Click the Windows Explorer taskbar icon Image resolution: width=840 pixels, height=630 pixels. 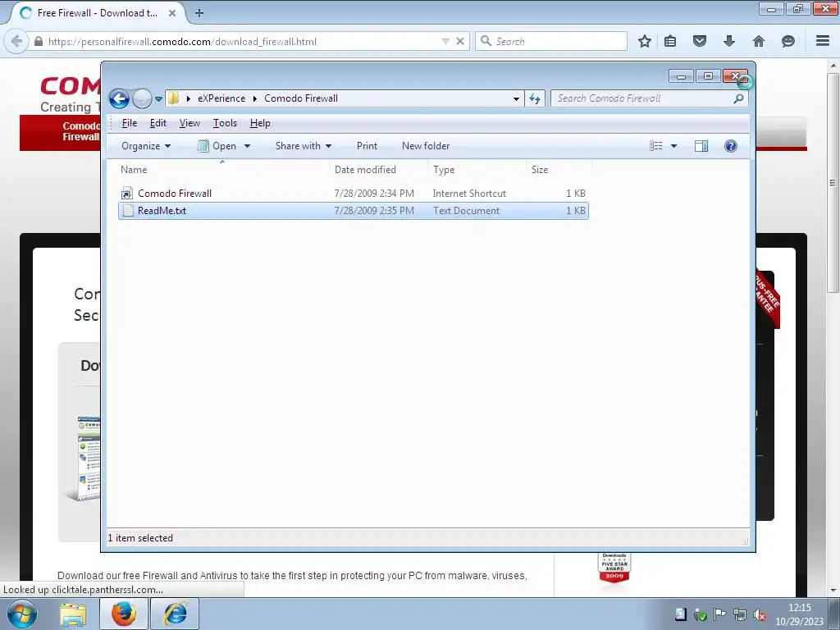[x=73, y=614]
